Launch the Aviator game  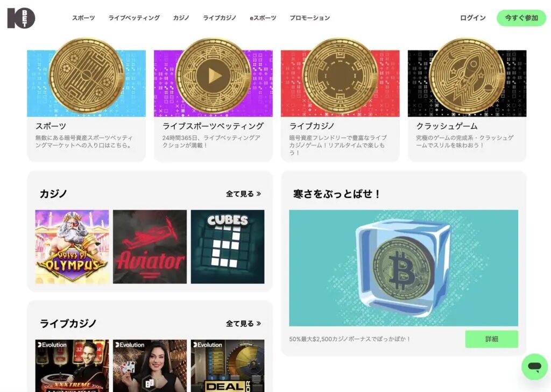coord(150,247)
